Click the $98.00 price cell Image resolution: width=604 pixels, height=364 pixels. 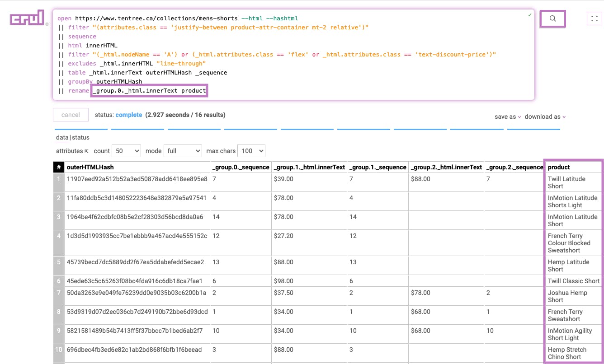click(309, 281)
